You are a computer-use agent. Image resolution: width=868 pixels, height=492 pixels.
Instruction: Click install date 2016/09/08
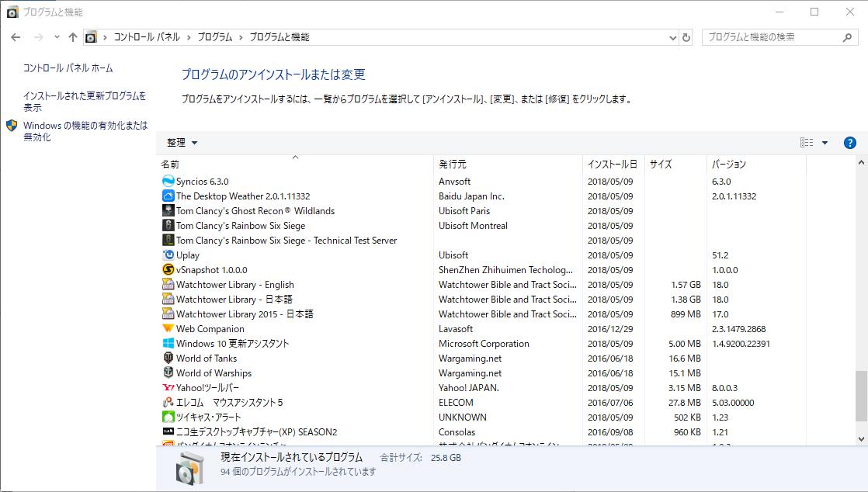pyautogui.click(x=610, y=431)
